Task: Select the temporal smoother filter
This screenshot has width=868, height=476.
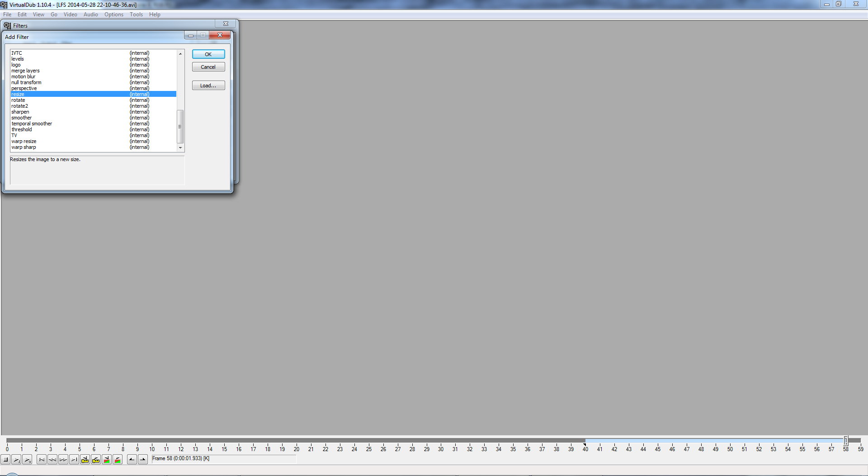Action: click(x=32, y=124)
